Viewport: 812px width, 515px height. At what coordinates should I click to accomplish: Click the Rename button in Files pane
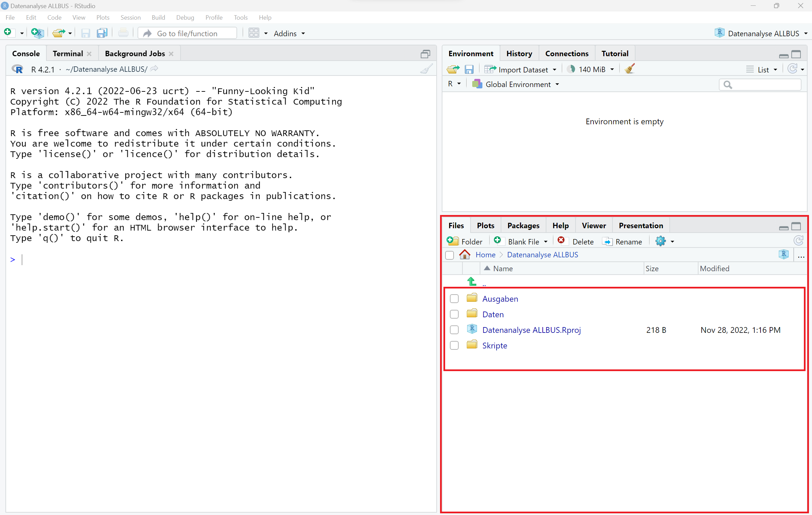623,241
